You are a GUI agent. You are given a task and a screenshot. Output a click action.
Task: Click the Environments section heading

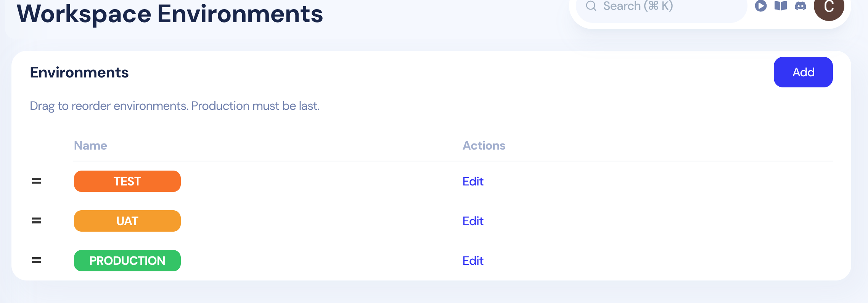79,73
